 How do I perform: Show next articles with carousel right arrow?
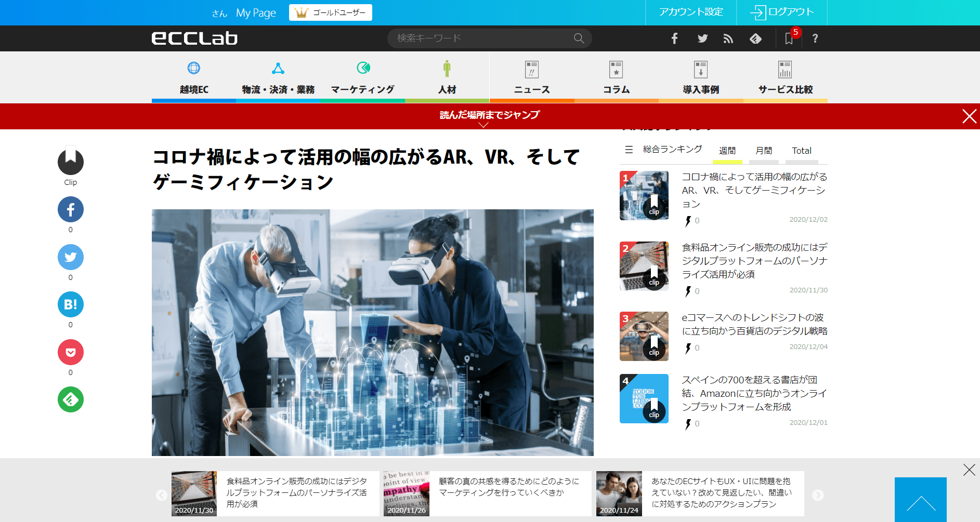click(818, 495)
